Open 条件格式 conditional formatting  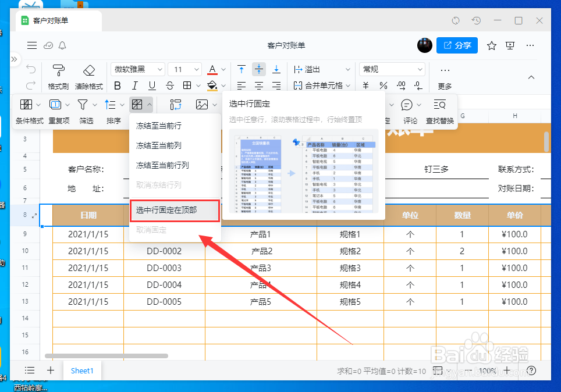(x=29, y=111)
